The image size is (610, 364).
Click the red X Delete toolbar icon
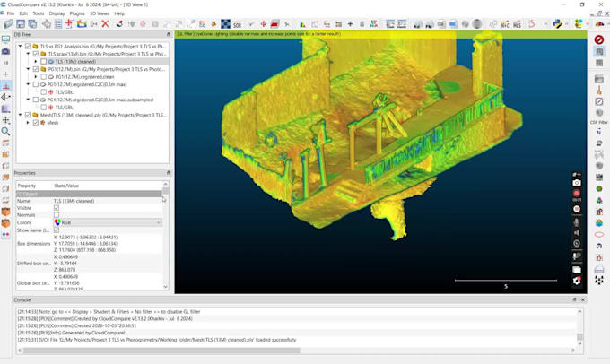(x=105, y=24)
